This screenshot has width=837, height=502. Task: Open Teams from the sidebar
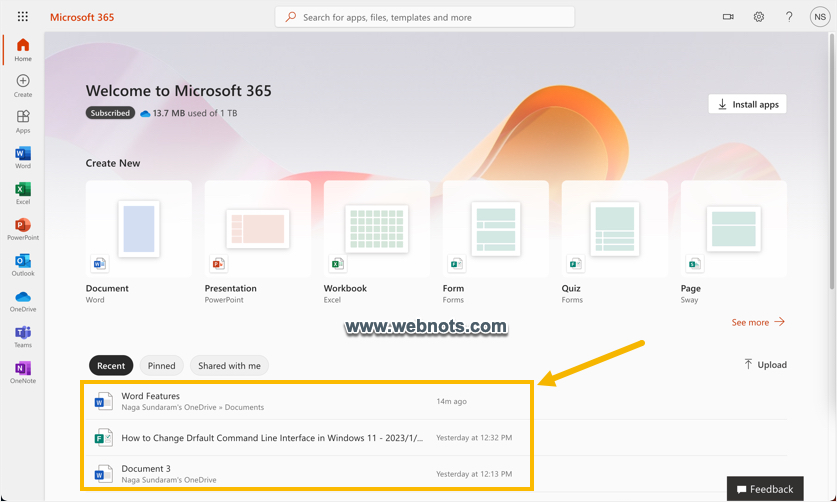pos(23,336)
